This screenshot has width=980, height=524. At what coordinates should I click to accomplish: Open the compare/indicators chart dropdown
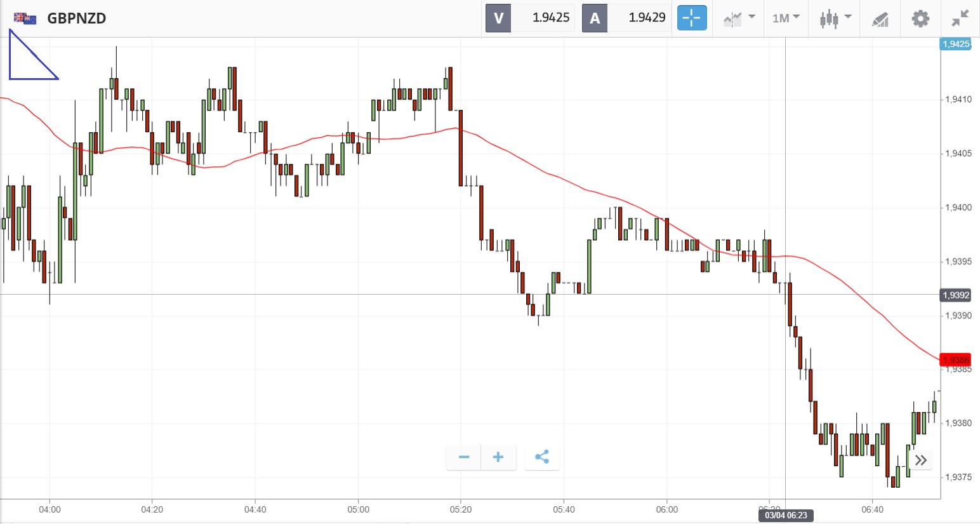739,18
